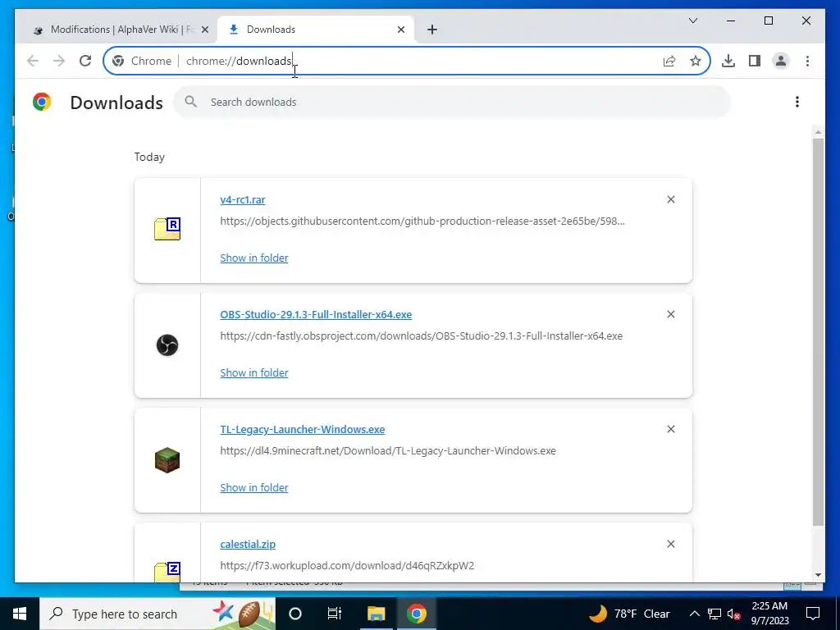Open Cortana circle on taskbar
The width and height of the screenshot is (840, 630).
click(295, 614)
